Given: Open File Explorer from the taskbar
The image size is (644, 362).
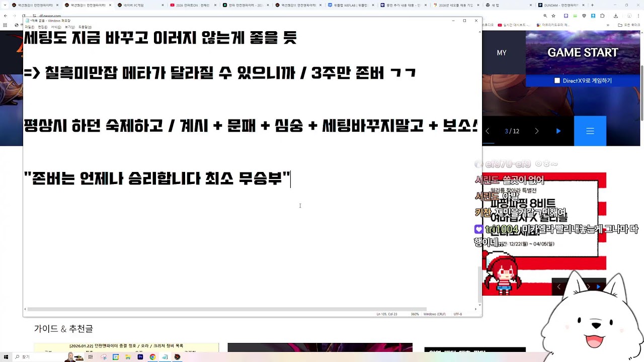Looking at the screenshot, I should 128,357.
